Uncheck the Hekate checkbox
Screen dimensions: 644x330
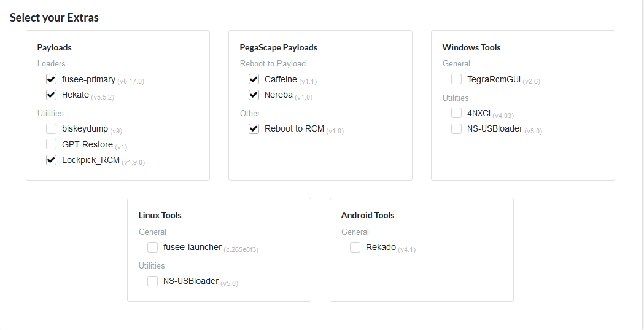pyautogui.click(x=51, y=95)
